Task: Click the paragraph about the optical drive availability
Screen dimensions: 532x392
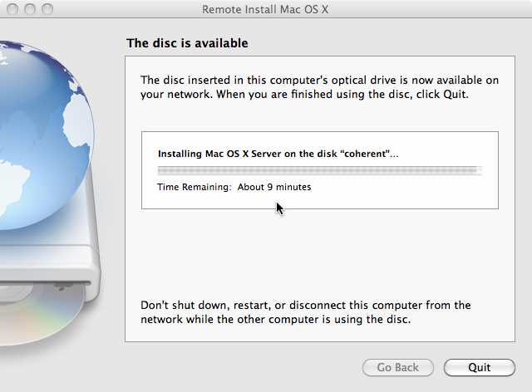Action: click(x=319, y=87)
